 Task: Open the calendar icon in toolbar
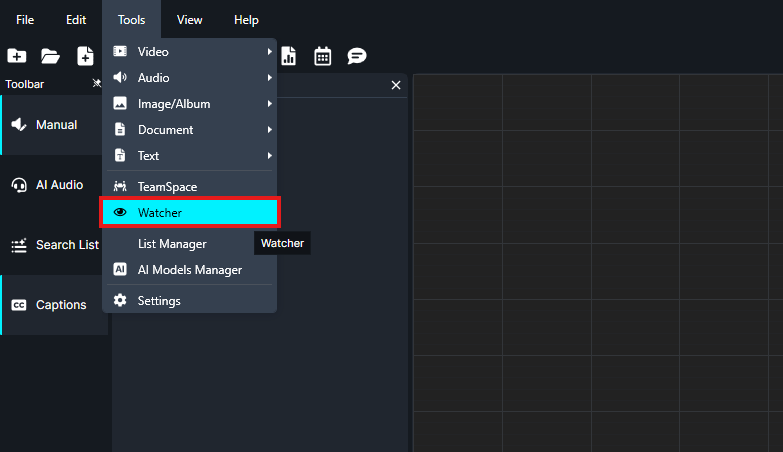click(322, 56)
